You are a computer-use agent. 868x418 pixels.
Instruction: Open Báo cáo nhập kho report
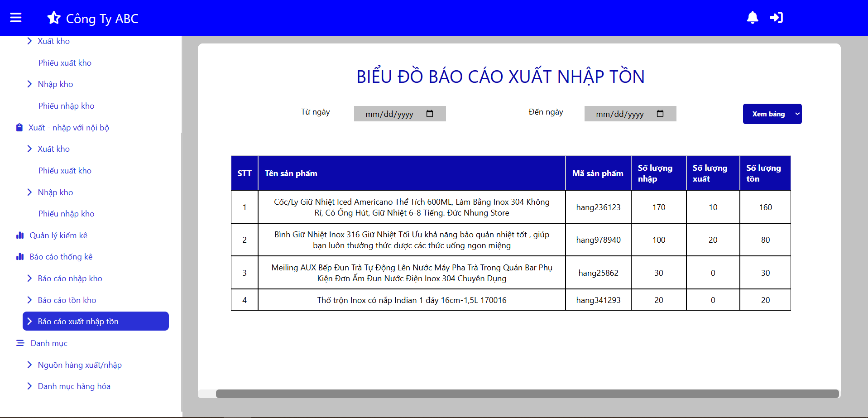pyautogui.click(x=70, y=279)
